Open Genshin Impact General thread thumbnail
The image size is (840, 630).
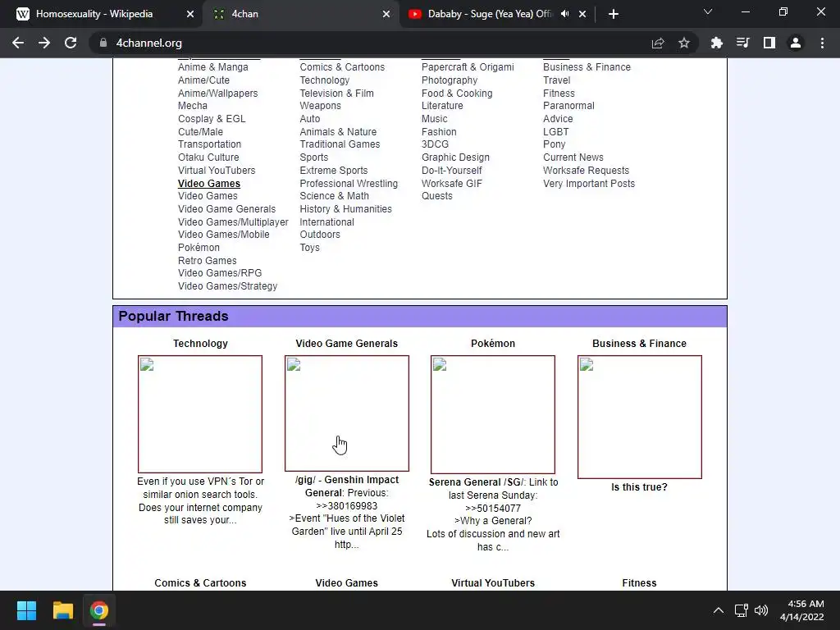pyautogui.click(x=347, y=413)
